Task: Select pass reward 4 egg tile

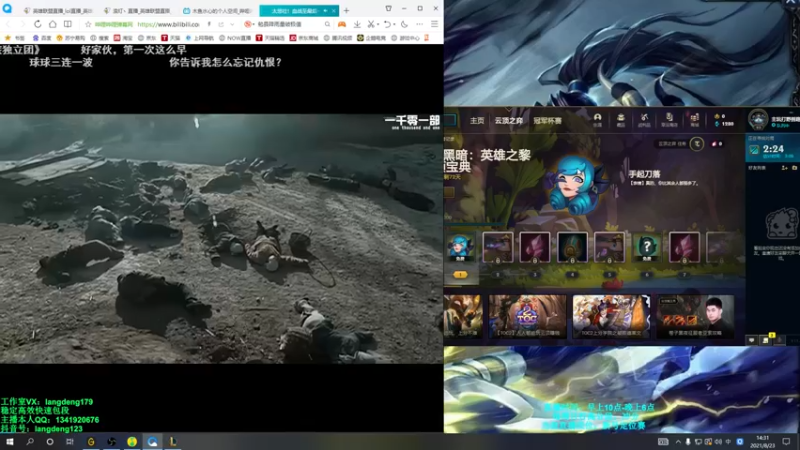Action: pos(572,247)
